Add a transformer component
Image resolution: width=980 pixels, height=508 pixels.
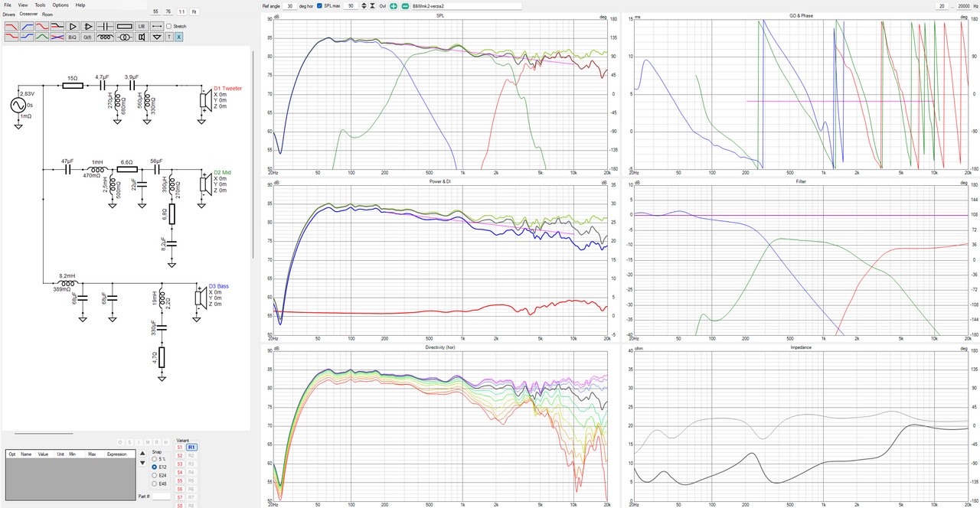(125, 36)
